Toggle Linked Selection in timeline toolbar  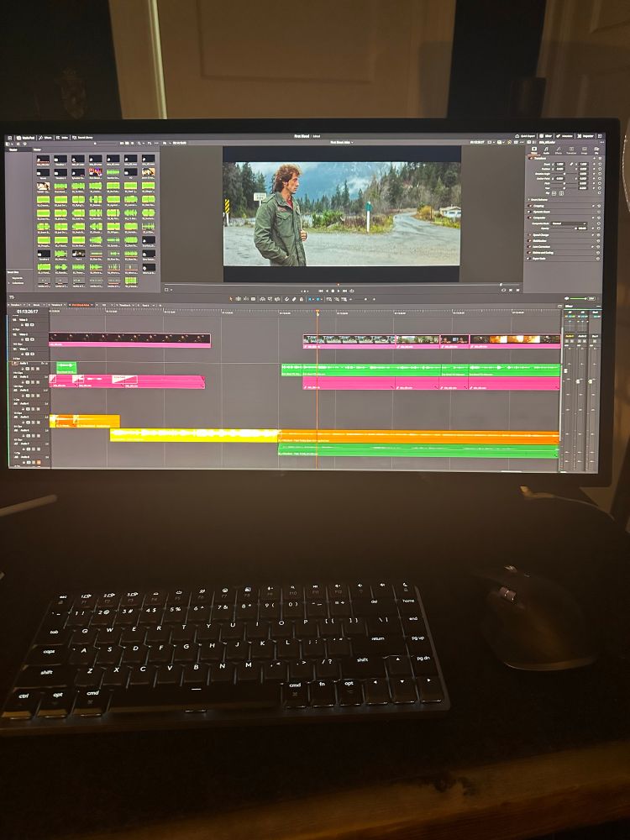coord(294,300)
